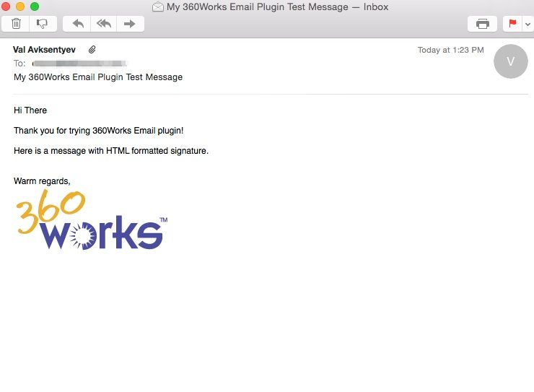
Task: Select 'Thank you for trying 360Works' line
Action: click(99, 131)
